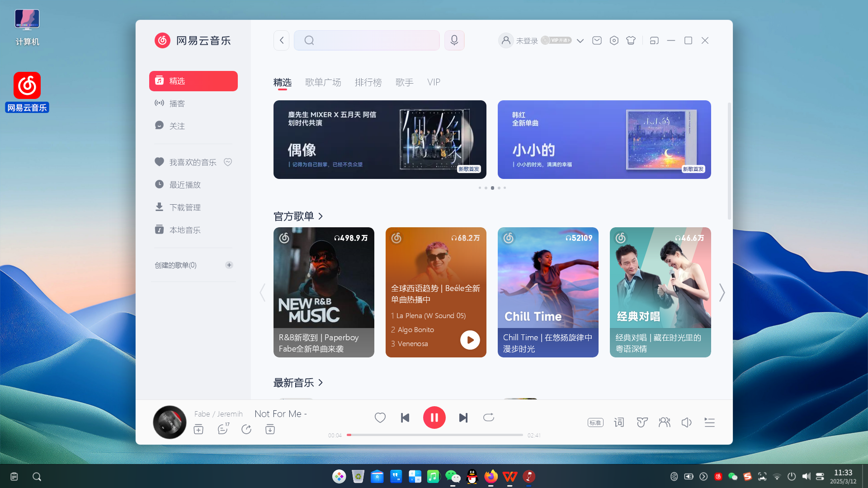Download the current song icon
The image size is (868, 488).
(270, 429)
